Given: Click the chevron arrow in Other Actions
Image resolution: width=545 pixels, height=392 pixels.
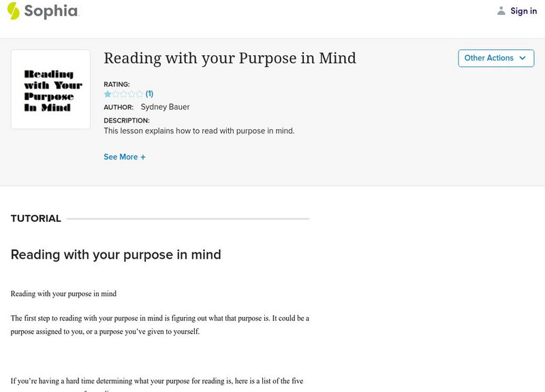Looking at the screenshot, I should pos(523,58).
